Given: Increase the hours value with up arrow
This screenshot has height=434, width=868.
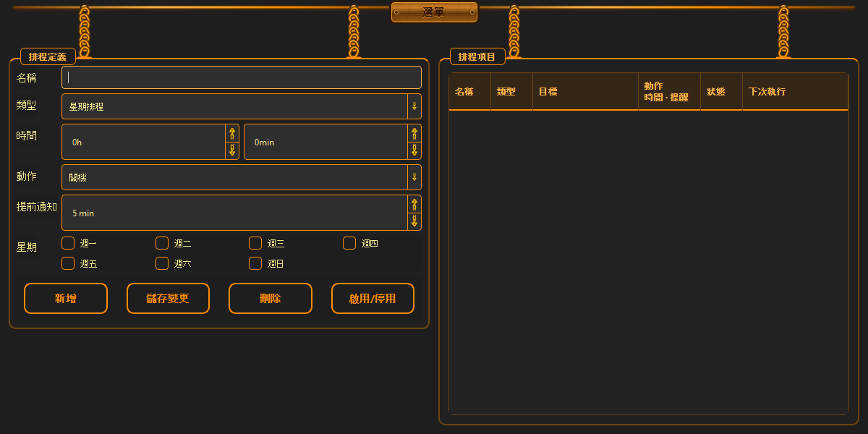Looking at the screenshot, I should (x=232, y=133).
